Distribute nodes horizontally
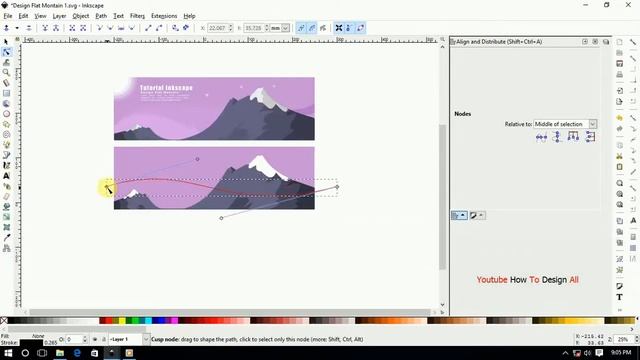This screenshot has height=360, width=640. click(x=573, y=137)
